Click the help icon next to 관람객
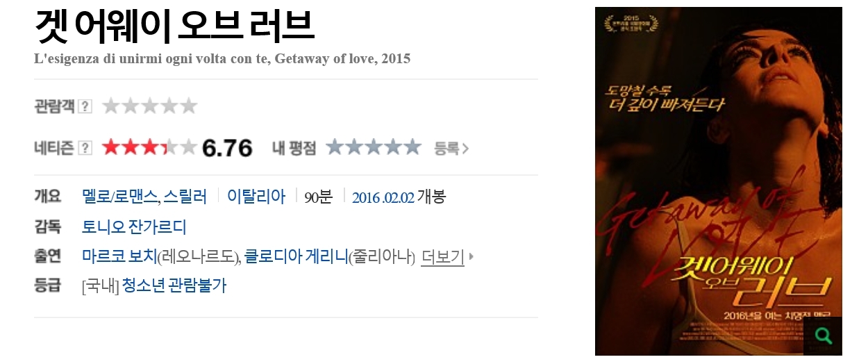868x364 pixels. pyautogui.click(x=85, y=106)
